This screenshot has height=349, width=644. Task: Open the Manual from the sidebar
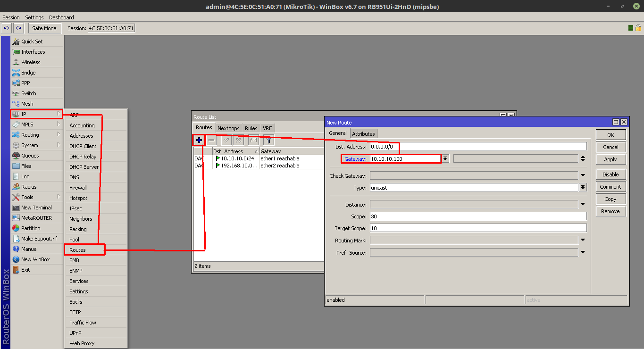coord(37,249)
